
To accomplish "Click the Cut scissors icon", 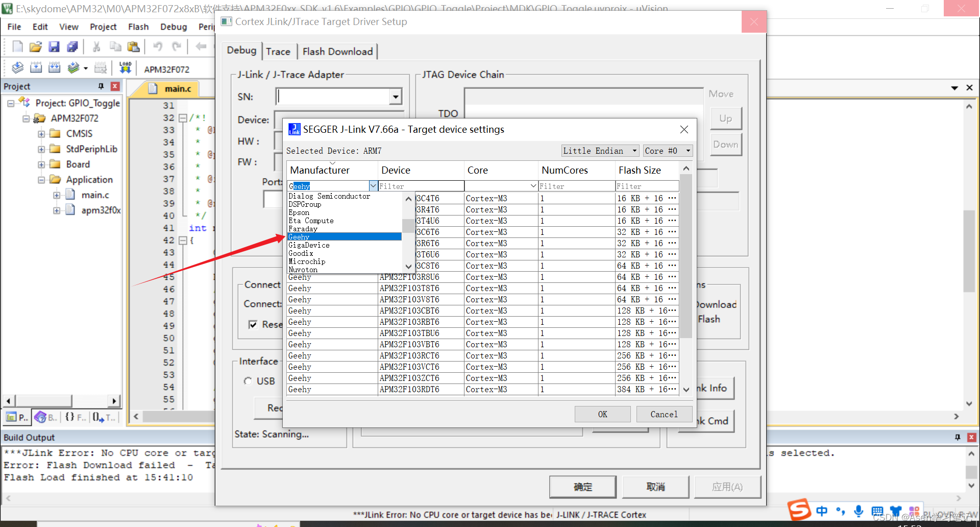I will point(96,47).
